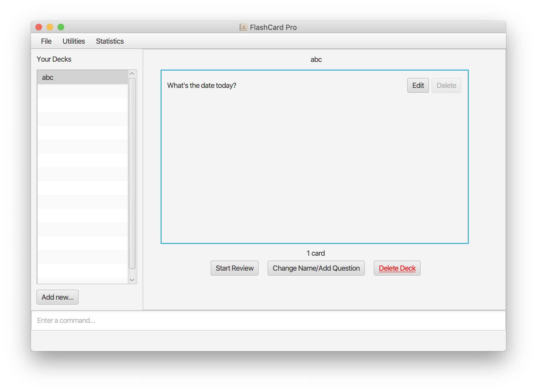Click the Start Review button

click(234, 268)
